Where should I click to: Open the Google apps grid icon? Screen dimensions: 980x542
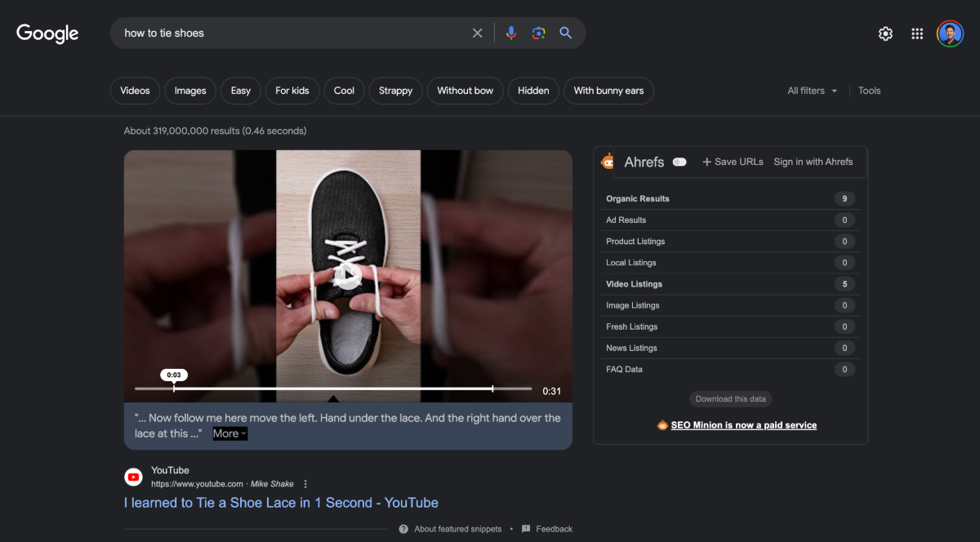coord(917,33)
